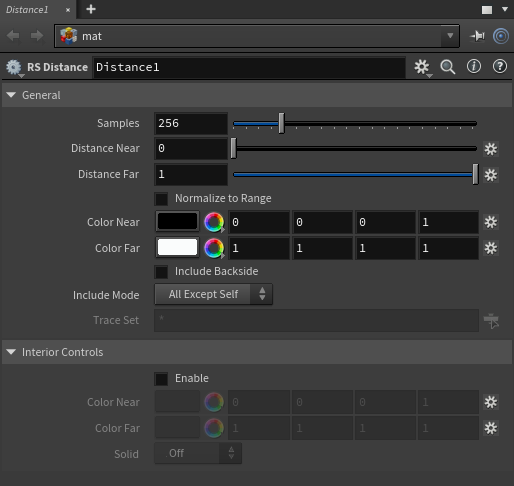514x486 pixels.
Task: Click the back navigation arrow
Action: (x=13, y=36)
